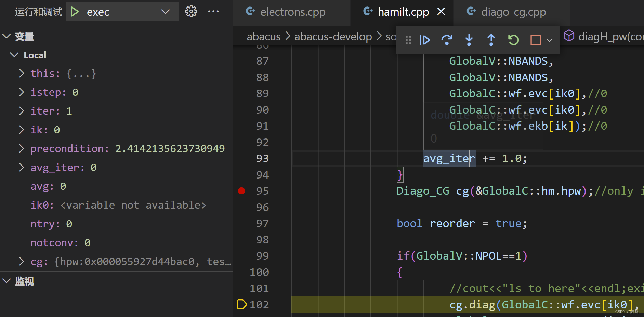Image resolution: width=644 pixels, height=317 pixels.
Task: Stop the debug session
Action: pyautogui.click(x=536, y=40)
